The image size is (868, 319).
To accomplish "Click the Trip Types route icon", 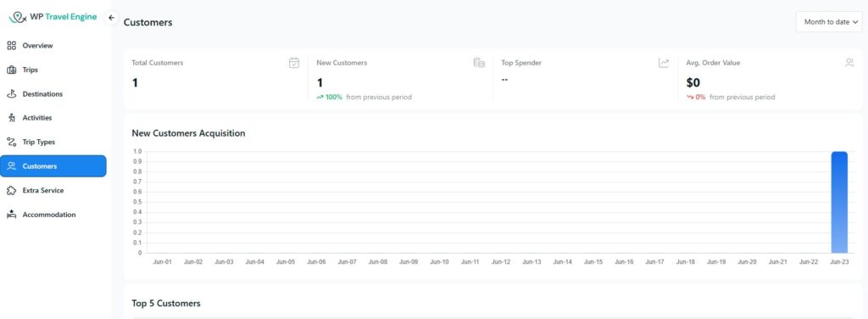I will (x=11, y=143).
